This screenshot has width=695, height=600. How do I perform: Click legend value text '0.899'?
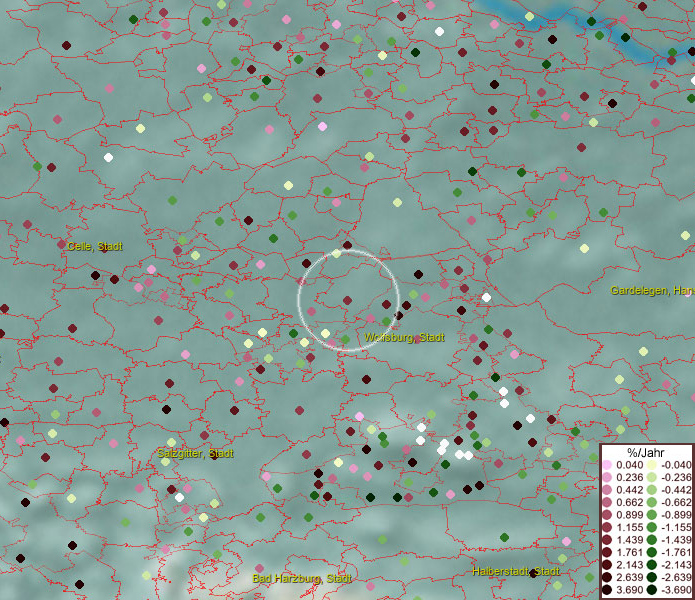(x=629, y=515)
